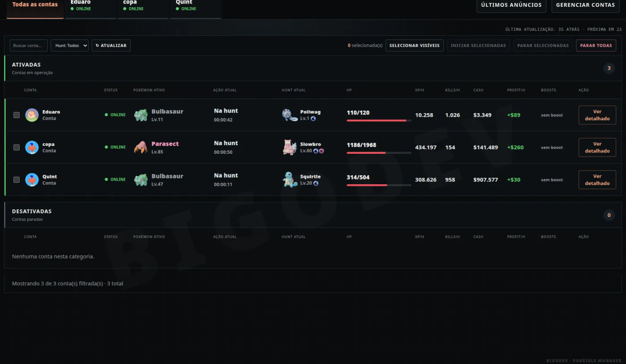Click the activated accounts count badge
This screenshot has height=364, width=626.
coord(609,68)
